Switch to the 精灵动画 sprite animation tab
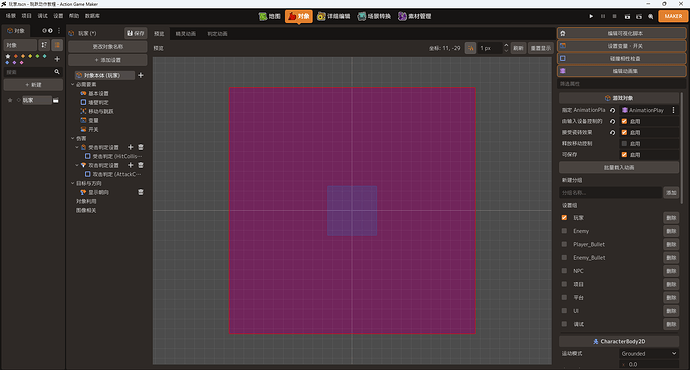The image size is (690, 370). (x=186, y=34)
